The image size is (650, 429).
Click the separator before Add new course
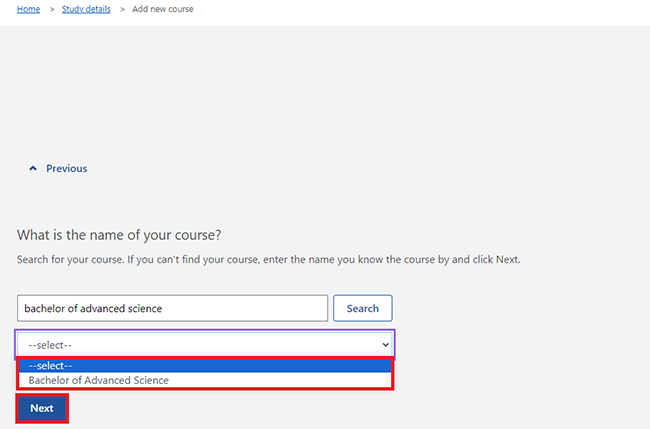pyautogui.click(x=122, y=9)
